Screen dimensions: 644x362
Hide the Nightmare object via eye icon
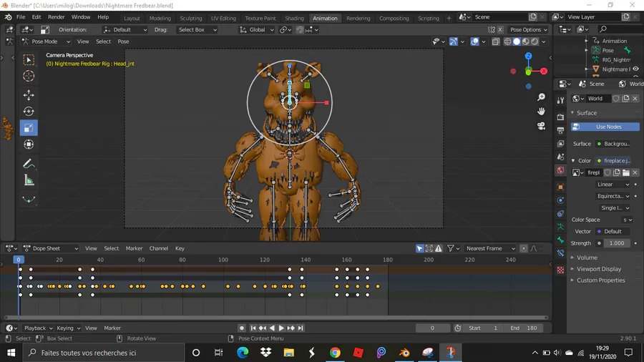(x=635, y=69)
